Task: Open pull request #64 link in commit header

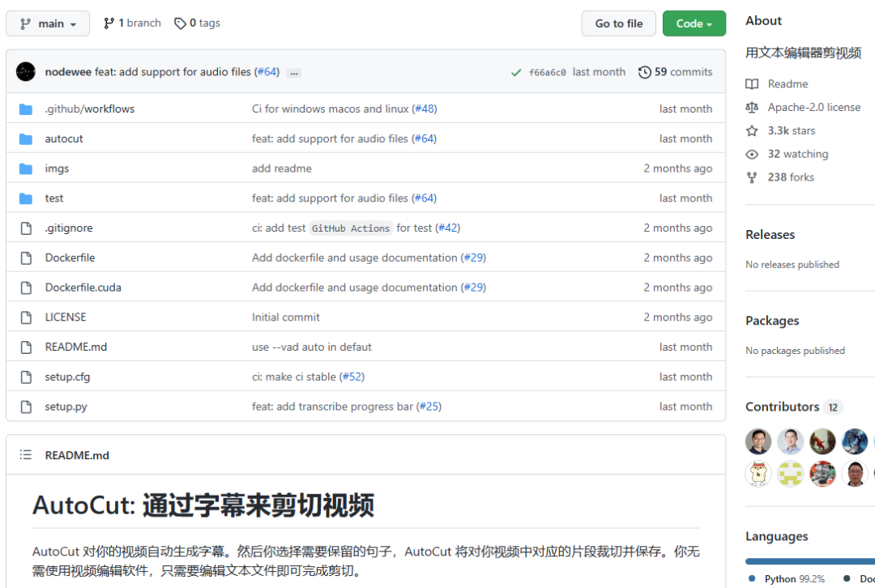Action: coord(267,72)
